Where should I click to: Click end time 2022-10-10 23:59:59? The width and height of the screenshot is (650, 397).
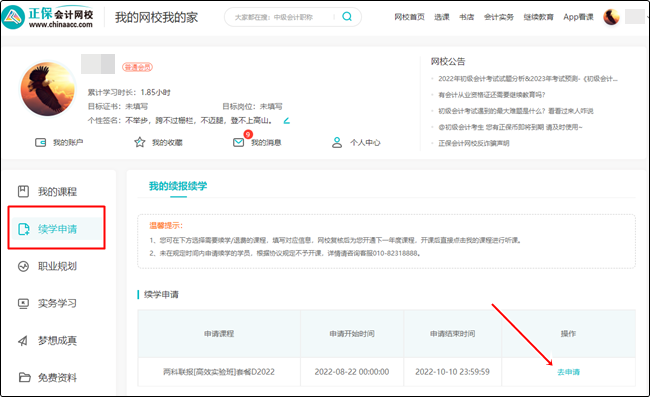pyautogui.click(x=452, y=372)
